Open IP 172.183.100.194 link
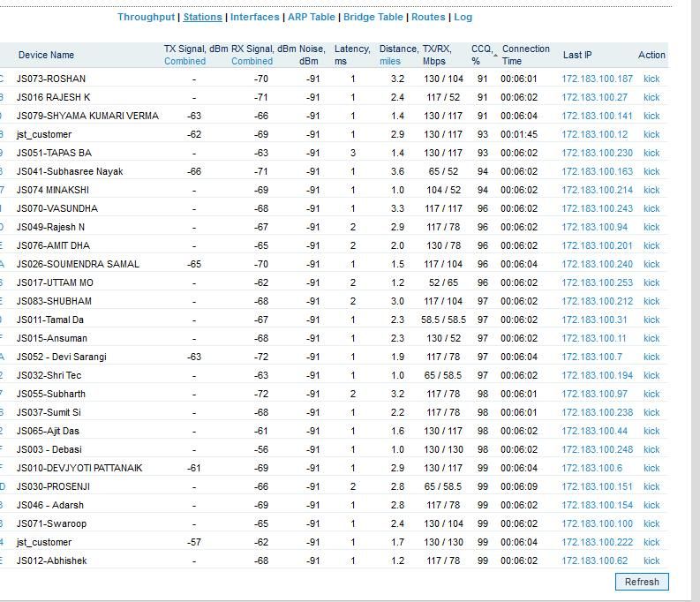The height and width of the screenshot is (602, 700). (598, 376)
